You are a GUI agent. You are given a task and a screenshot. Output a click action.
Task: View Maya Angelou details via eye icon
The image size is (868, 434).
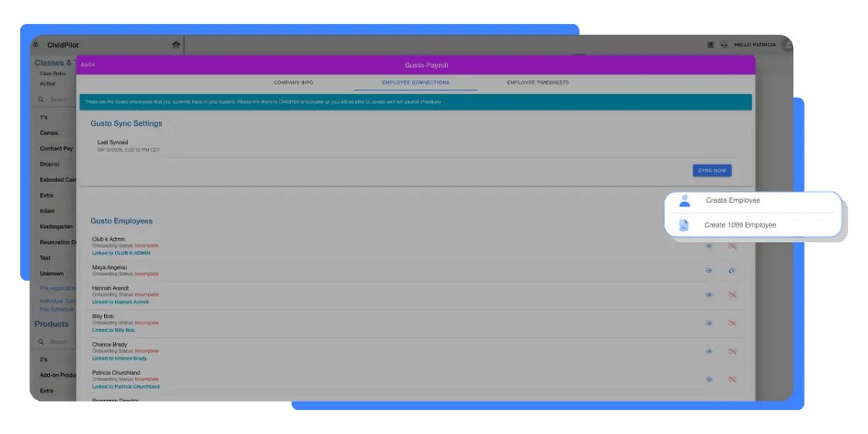click(x=709, y=271)
